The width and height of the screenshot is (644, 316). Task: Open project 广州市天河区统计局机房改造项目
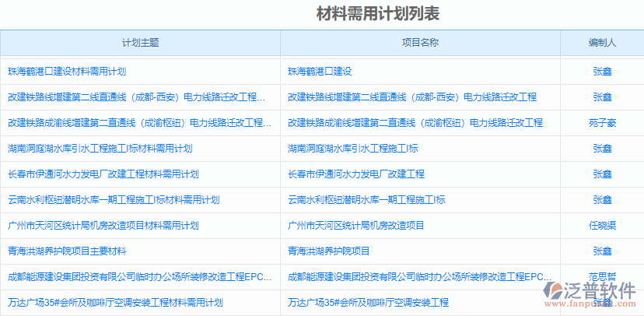(356, 226)
